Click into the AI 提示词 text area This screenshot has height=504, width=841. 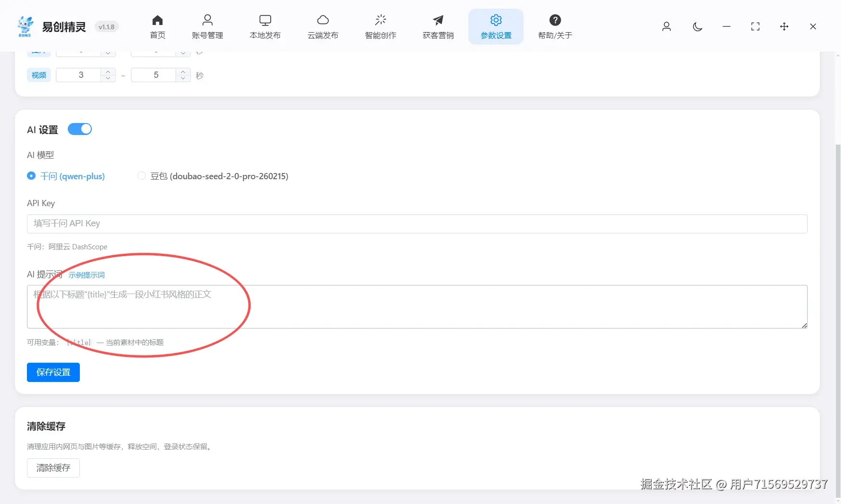click(417, 307)
